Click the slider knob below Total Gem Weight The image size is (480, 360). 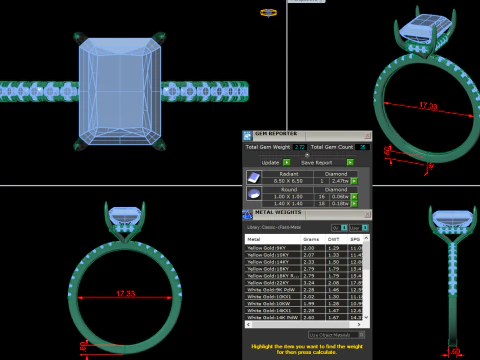307,155
